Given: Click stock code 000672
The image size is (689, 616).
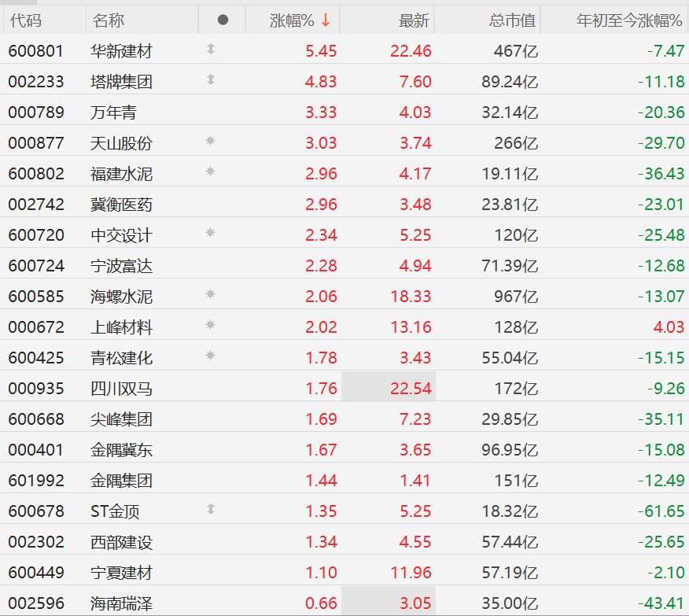Looking at the screenshot, I should [x=36, y=327].
